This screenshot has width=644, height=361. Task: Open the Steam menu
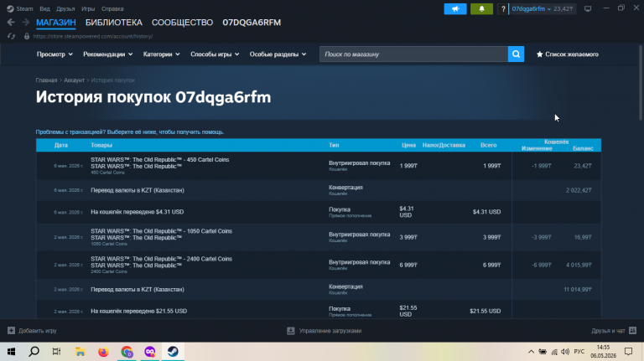point(24,8)
